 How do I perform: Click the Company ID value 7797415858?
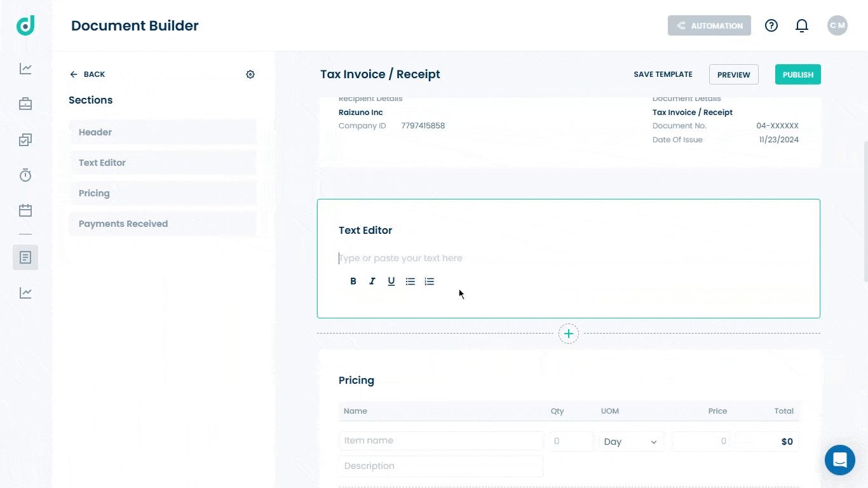click(423, 126)
